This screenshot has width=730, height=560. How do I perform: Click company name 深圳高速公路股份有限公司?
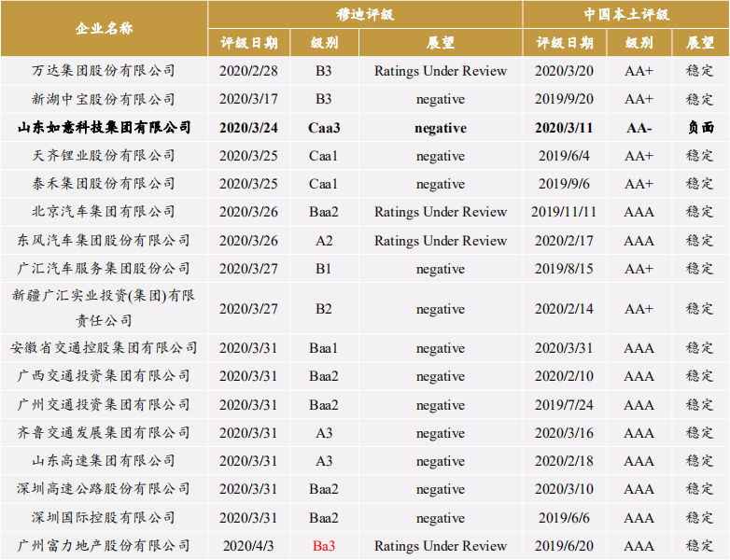[104, 489]
